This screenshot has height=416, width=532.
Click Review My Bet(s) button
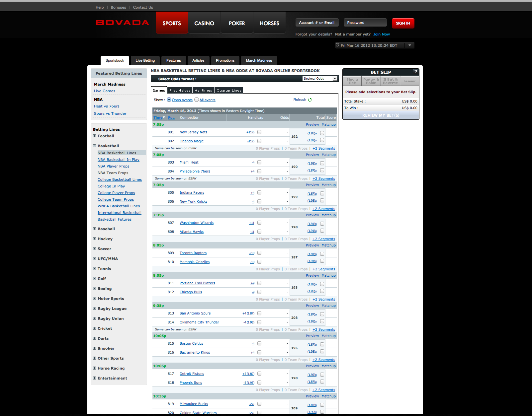click(x=381, y=115)
